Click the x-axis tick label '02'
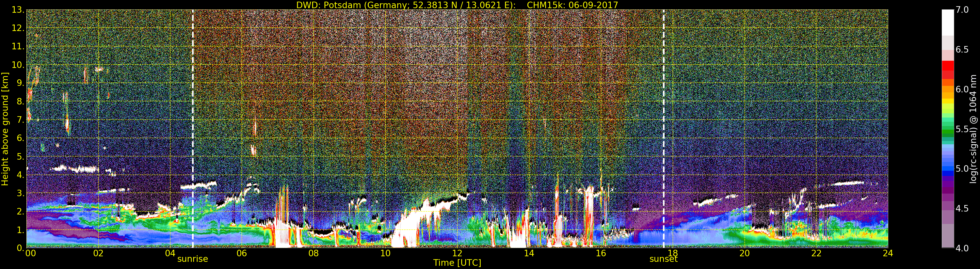 click(x=99, y=253)
